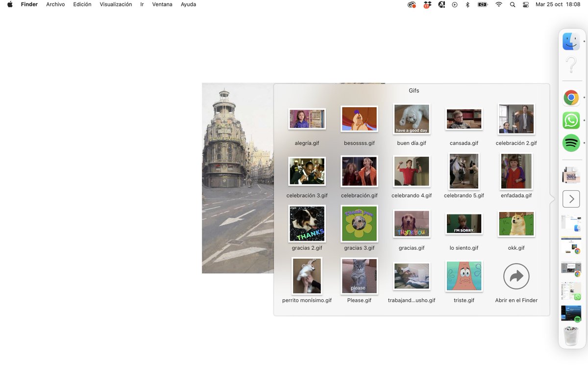
Task: Restore the minimized Finder window in the Dock
Action: coord(571,223)
